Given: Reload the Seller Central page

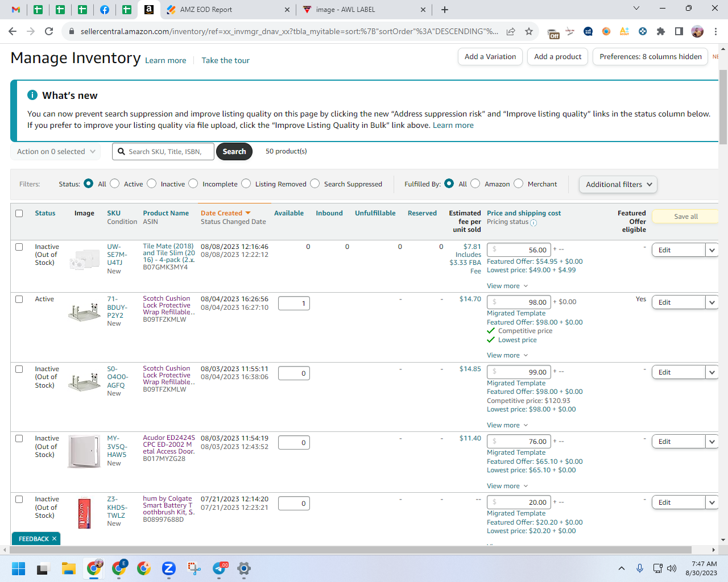Looking at the screenshot, I should tap(49, 31).
